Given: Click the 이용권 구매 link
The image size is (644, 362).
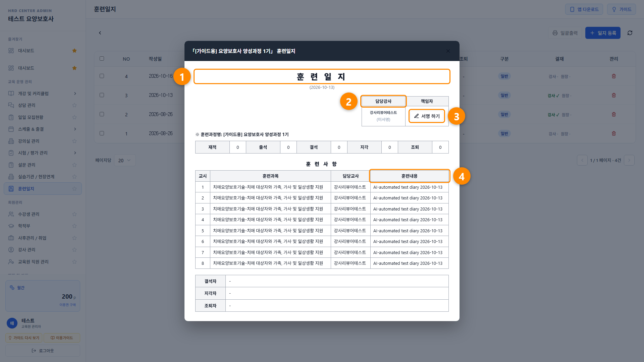Looking at the screenshot, I should (67, 305).
